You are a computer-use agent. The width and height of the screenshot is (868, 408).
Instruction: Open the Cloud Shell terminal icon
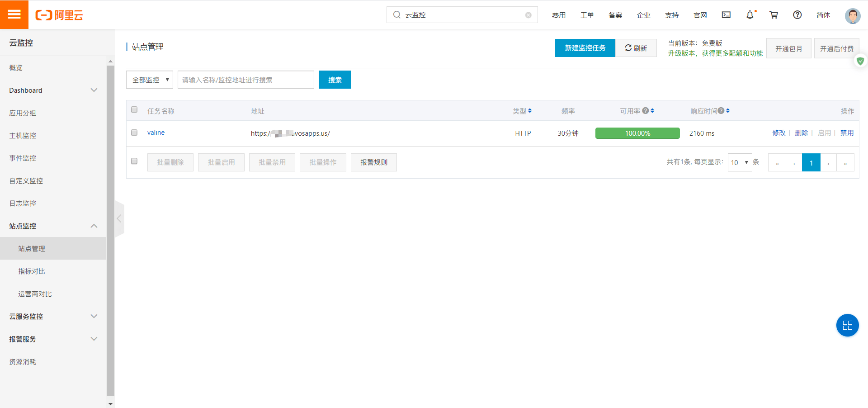(726, 15)
